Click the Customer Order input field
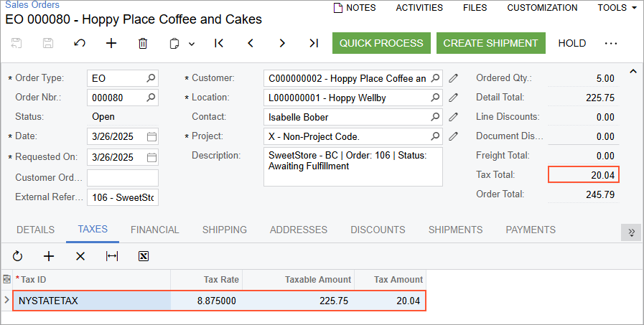This screenshot has width=644, height=325. tap(122, 177)
